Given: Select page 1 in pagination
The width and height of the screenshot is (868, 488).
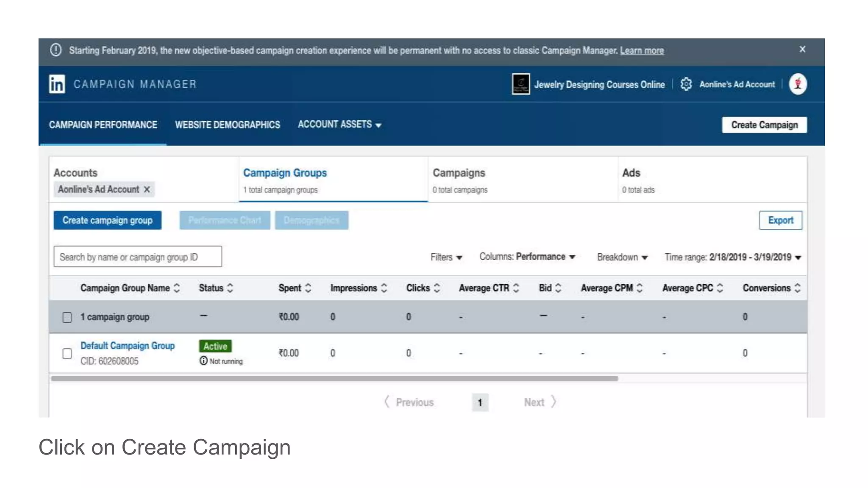Looking at the screenshot, I should 480,402.
